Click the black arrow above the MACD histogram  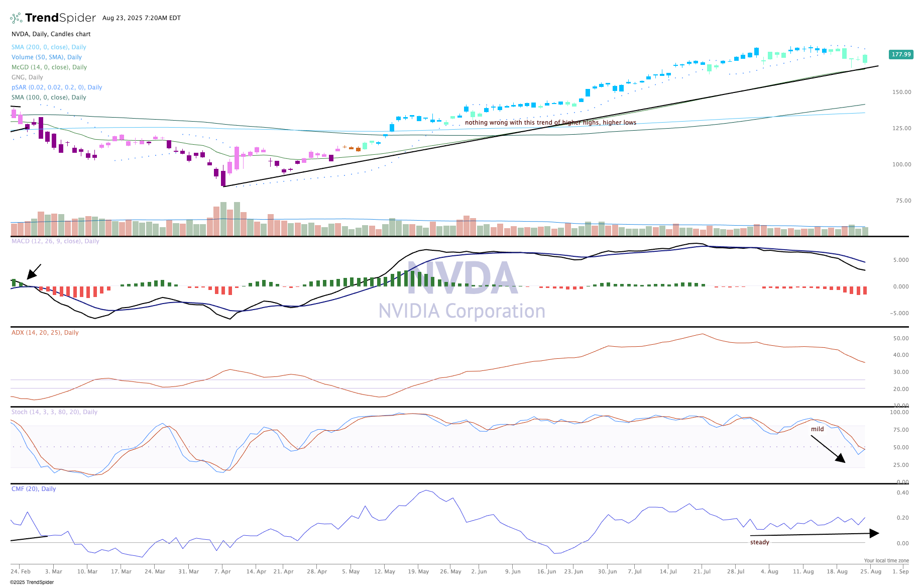(34, 271)
